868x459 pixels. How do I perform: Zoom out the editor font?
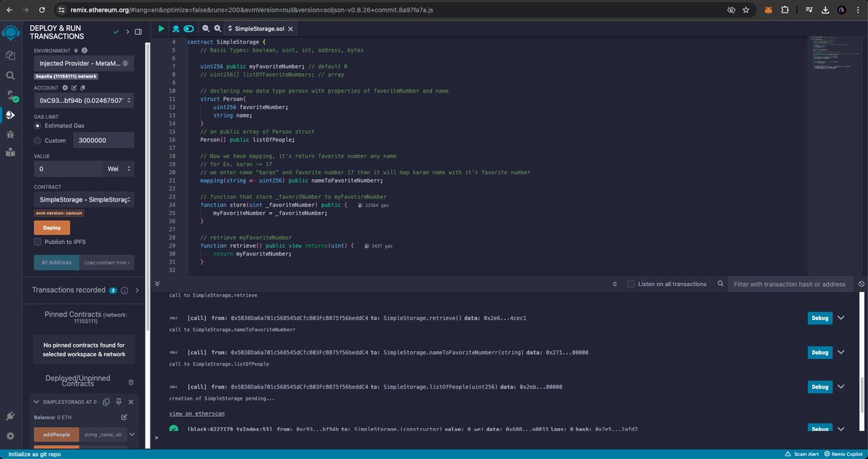205,28
